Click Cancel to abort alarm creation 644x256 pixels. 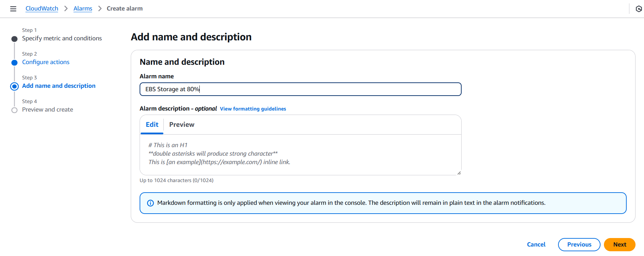coord(536,244)
